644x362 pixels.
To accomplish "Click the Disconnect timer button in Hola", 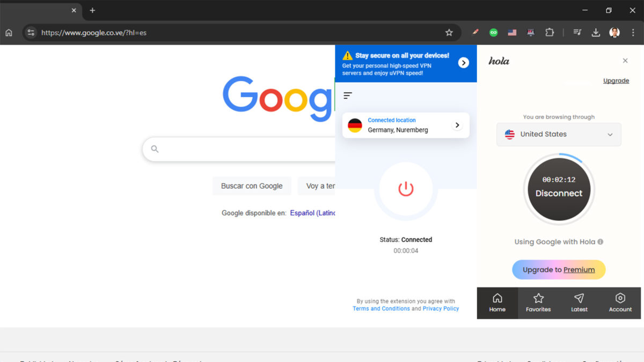I will [558, 189].
